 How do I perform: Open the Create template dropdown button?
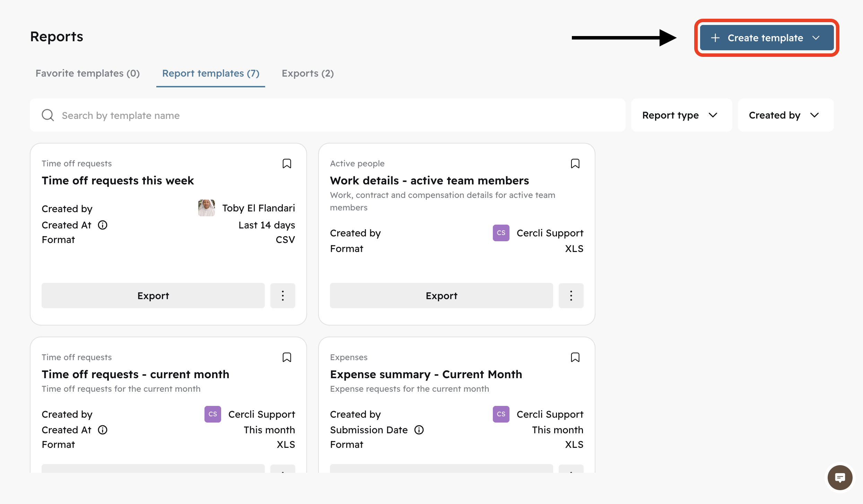point(766,38)
